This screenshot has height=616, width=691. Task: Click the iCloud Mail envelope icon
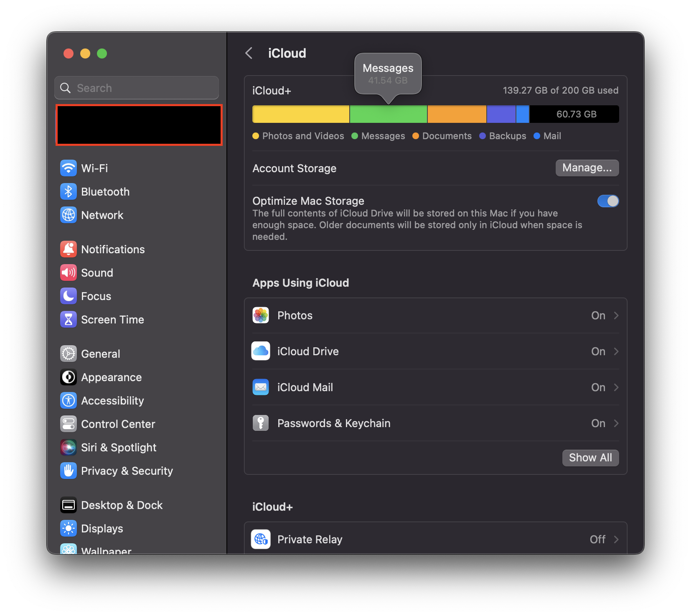[261, 387]
